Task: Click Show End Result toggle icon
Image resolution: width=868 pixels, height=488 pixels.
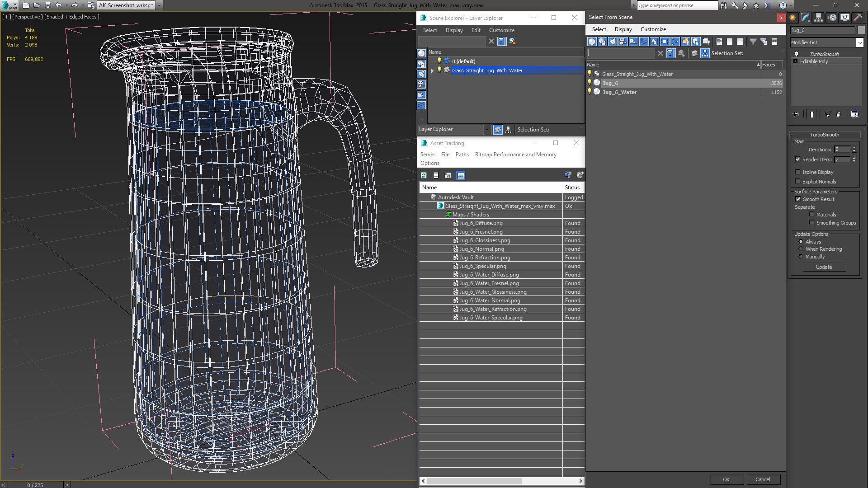Action: [812, 114]
